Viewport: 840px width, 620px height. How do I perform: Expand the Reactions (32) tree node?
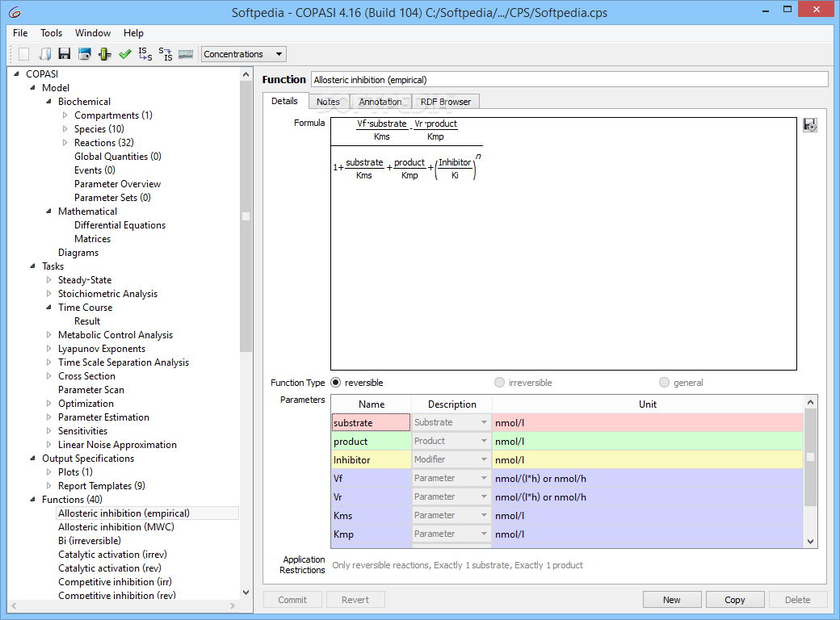click(x=65, y=143)
